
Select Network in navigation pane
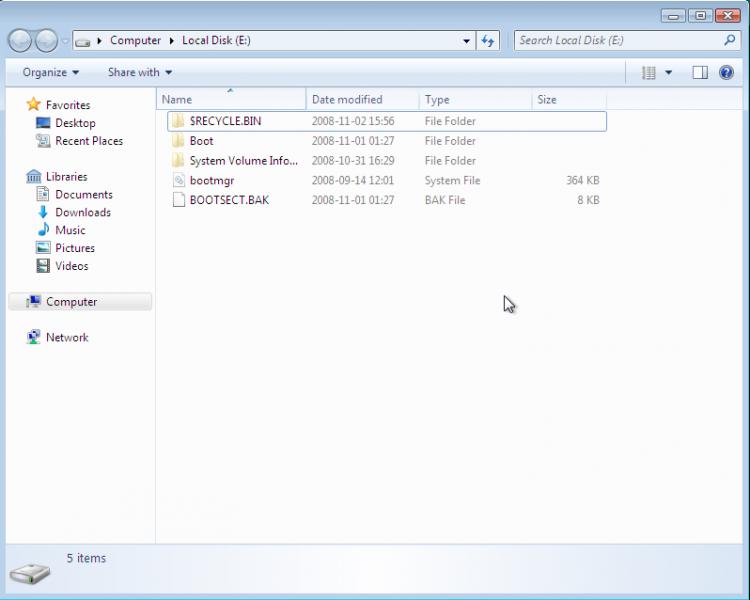(x=67, y=337)
